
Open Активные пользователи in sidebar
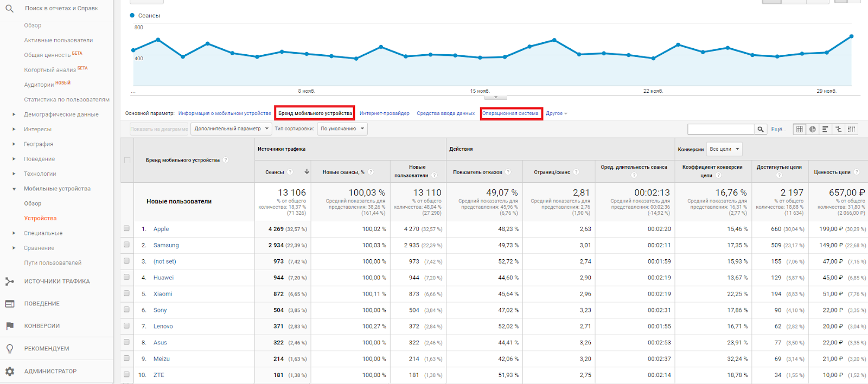pyautogui.click(x=59, y=40)
